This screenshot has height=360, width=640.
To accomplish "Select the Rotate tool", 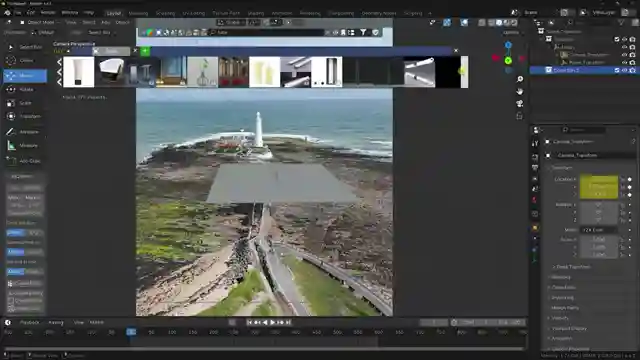I will tap(25, 89).
